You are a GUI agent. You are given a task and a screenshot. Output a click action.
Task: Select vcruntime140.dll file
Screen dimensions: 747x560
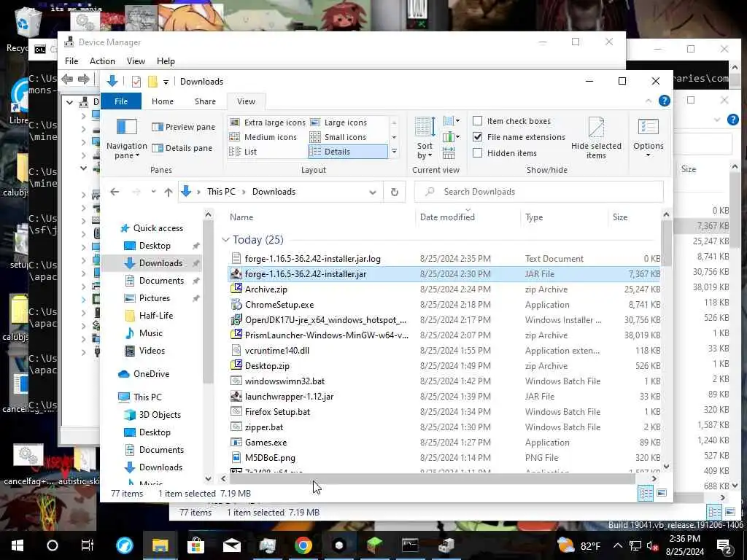[x=276, y=351]
